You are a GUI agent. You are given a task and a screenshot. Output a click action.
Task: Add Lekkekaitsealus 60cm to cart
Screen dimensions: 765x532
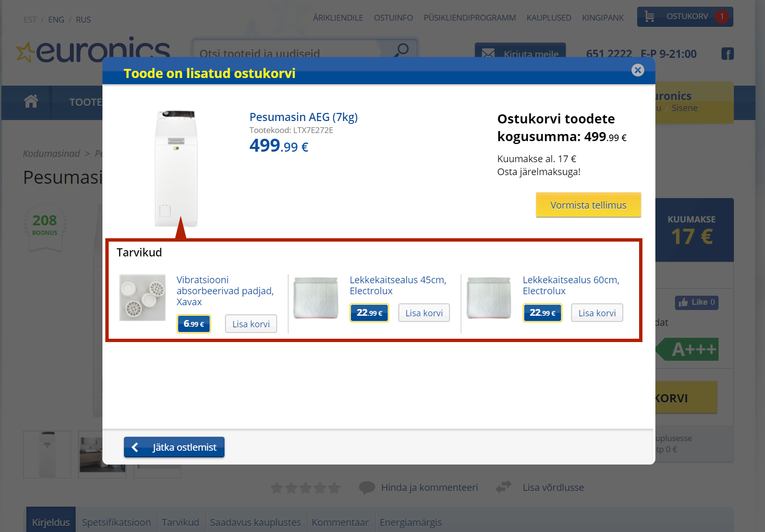point(597,313)
